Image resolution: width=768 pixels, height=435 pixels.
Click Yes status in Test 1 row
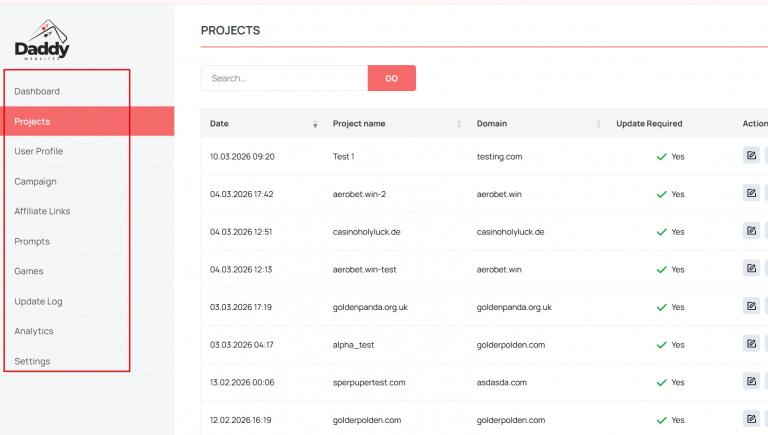point(670,157)
